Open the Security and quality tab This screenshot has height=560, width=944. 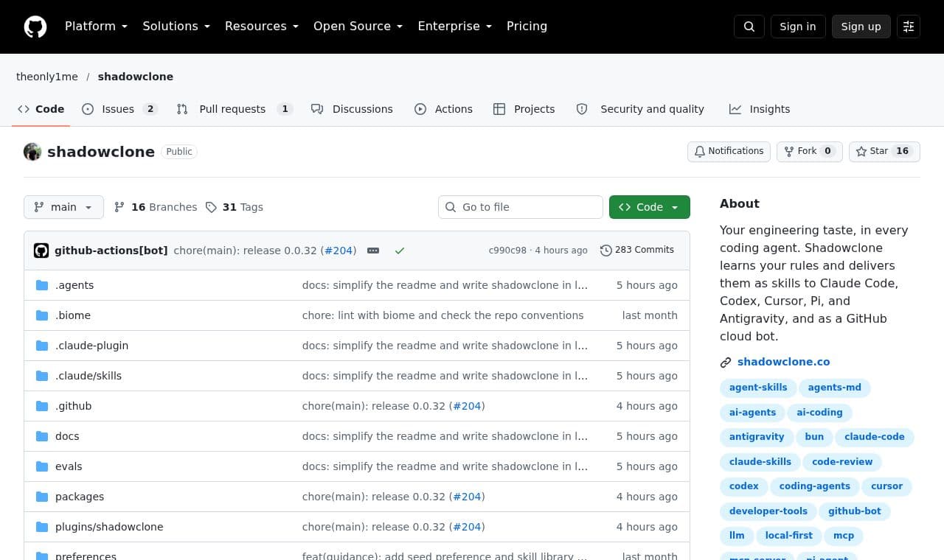pyautogui.click(x=640, y=109)
